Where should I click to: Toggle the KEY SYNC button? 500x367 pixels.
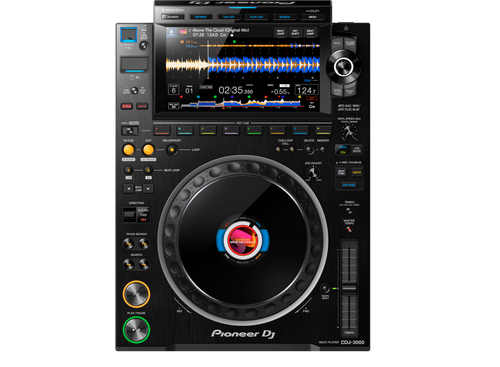click(x=349, y=185)
